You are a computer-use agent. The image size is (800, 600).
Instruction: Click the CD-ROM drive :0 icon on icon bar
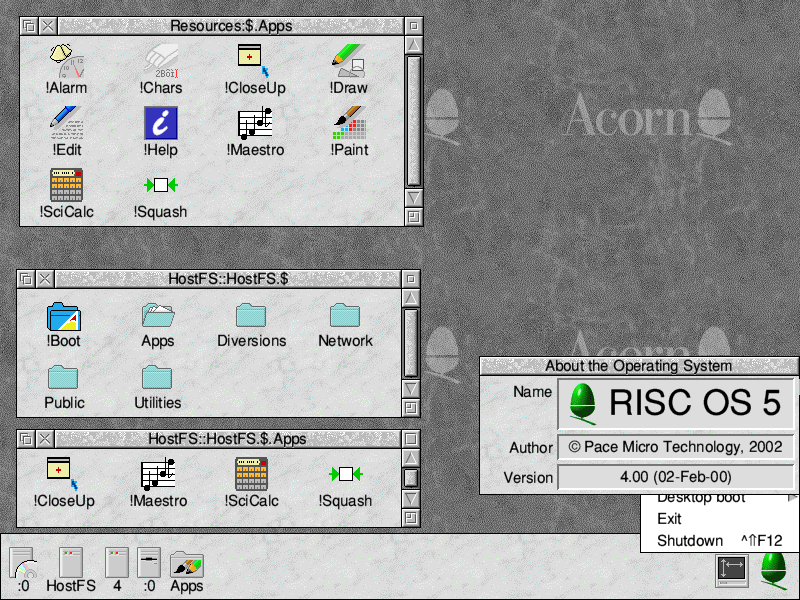[x=23, y=569]
